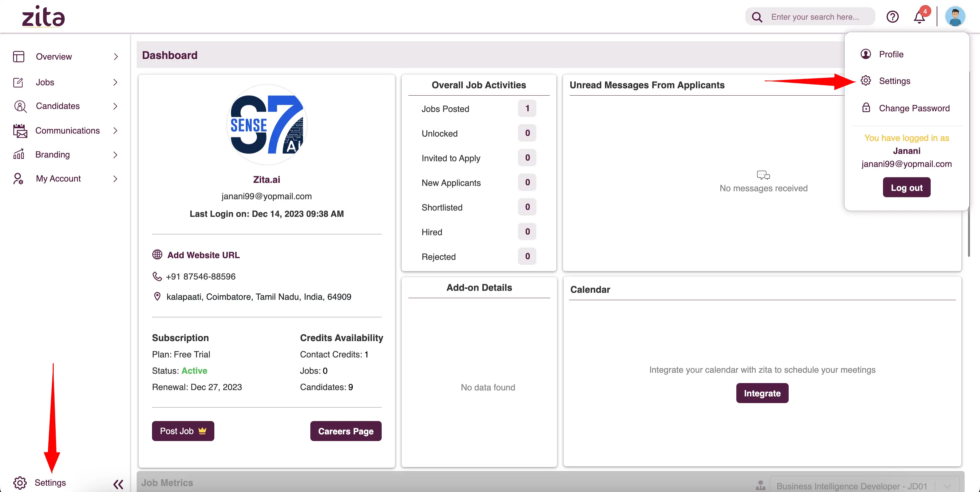Expand the Jobs menu chevron
This screenshot has width=980, height=492.
(115, 82)
